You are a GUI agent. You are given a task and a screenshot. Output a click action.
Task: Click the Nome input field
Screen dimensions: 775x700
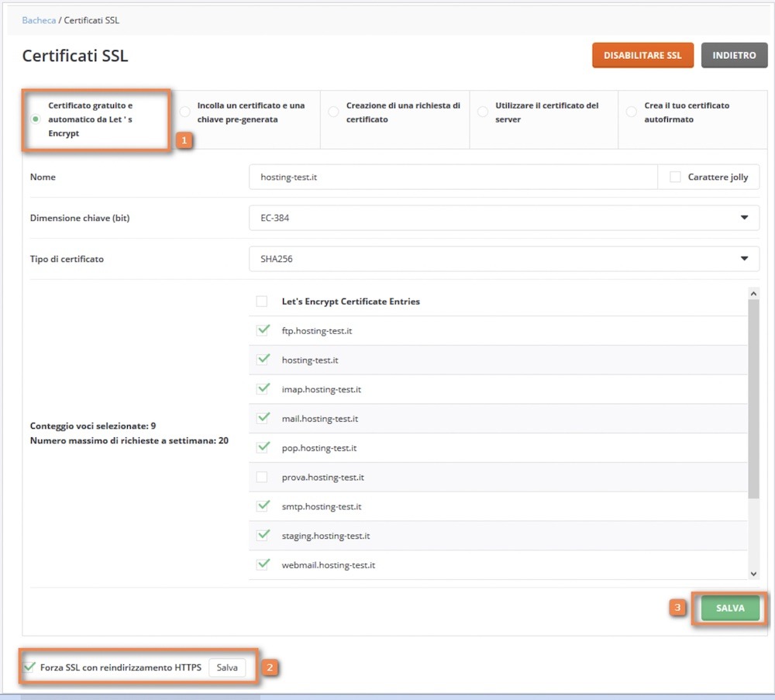453,177
